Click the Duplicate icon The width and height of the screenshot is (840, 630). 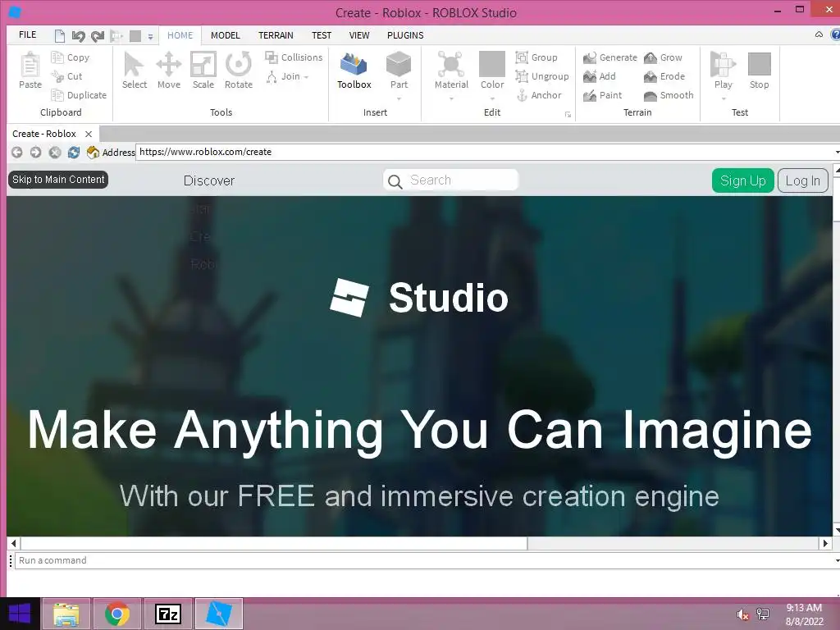57,95
